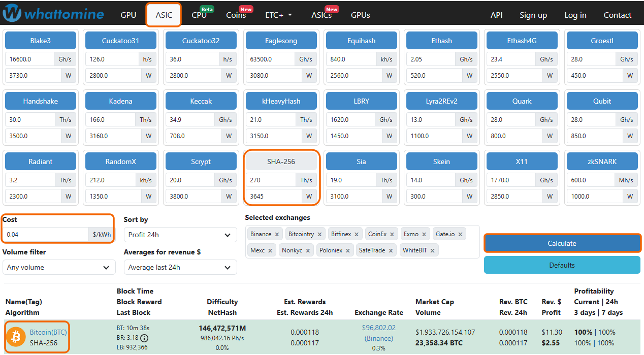Open Averages for revenue dropdown
The image size is (644, 355).
tap(180, 267)
